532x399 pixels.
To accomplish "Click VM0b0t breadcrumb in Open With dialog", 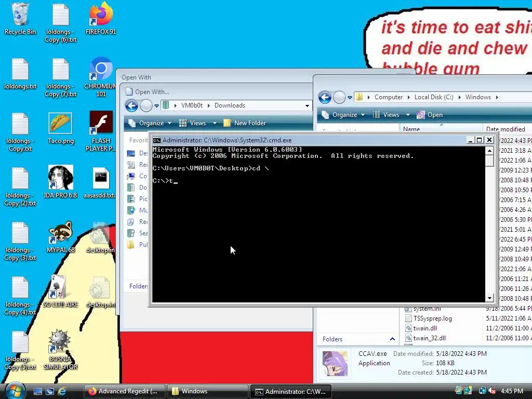I will coord(192,105).
